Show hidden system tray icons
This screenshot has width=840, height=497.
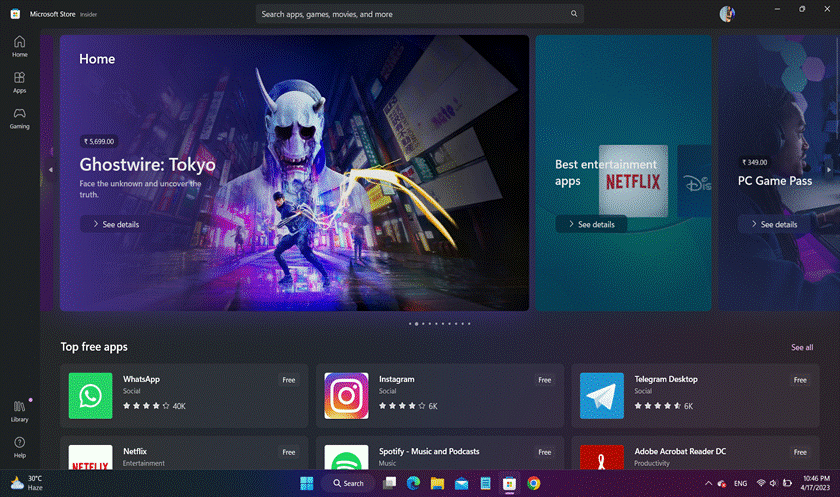708,483
